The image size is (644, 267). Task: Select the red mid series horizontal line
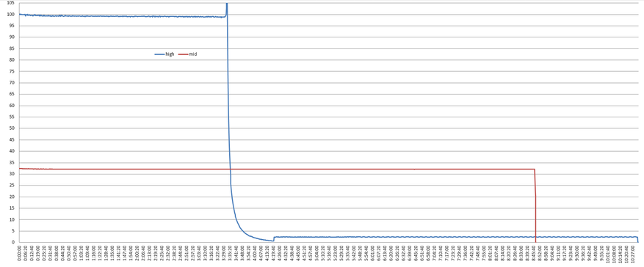[x=278, y=169]
